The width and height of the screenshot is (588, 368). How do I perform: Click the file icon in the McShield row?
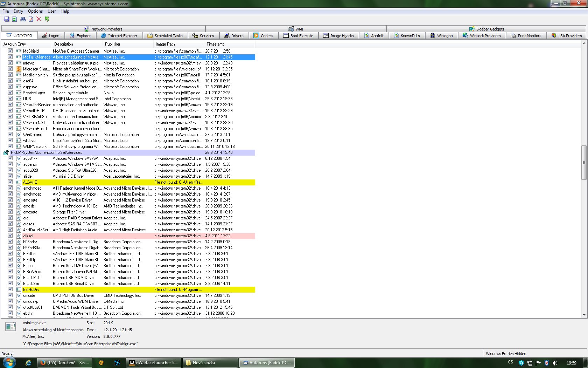pos(19,51)
